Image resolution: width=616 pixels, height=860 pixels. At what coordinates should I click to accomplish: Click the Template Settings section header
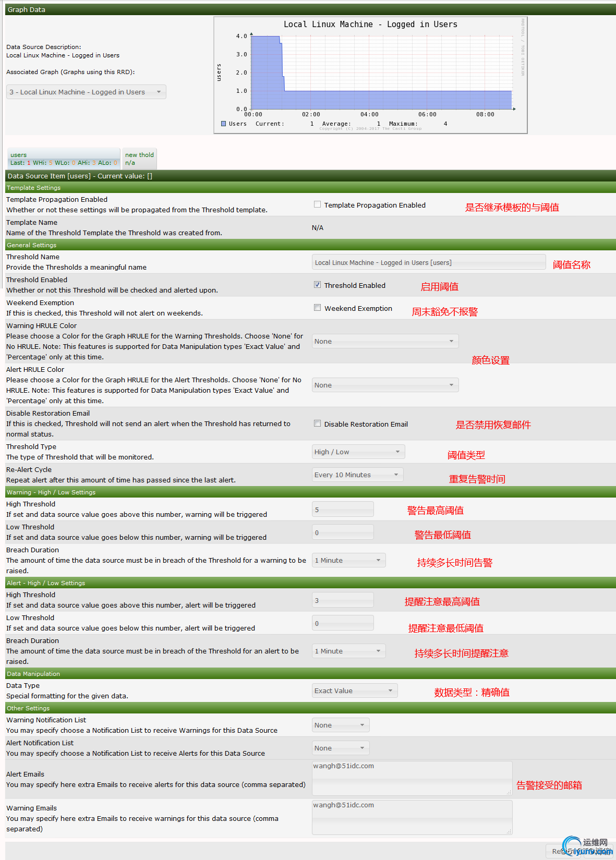pos(310,188)
